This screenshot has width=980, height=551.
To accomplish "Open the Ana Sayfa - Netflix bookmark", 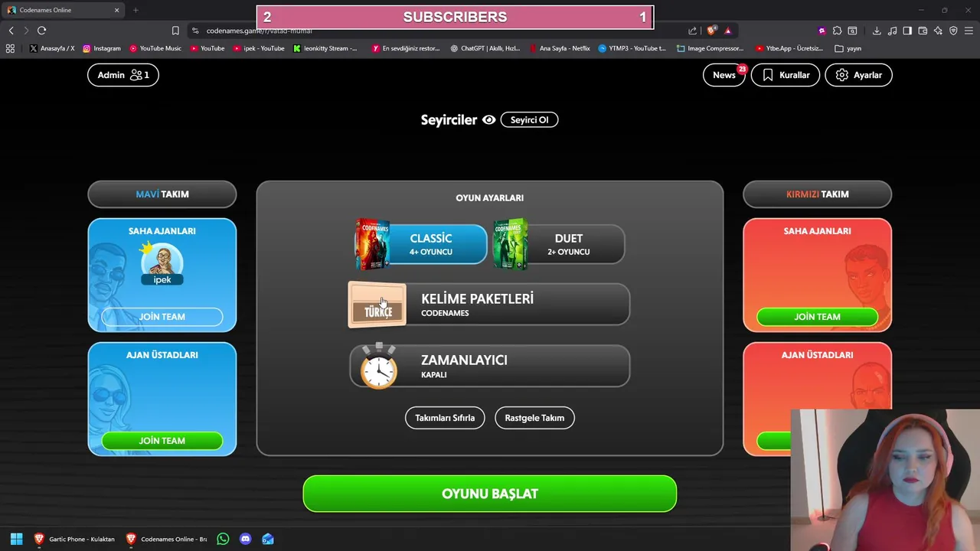I will coord(559,48).
